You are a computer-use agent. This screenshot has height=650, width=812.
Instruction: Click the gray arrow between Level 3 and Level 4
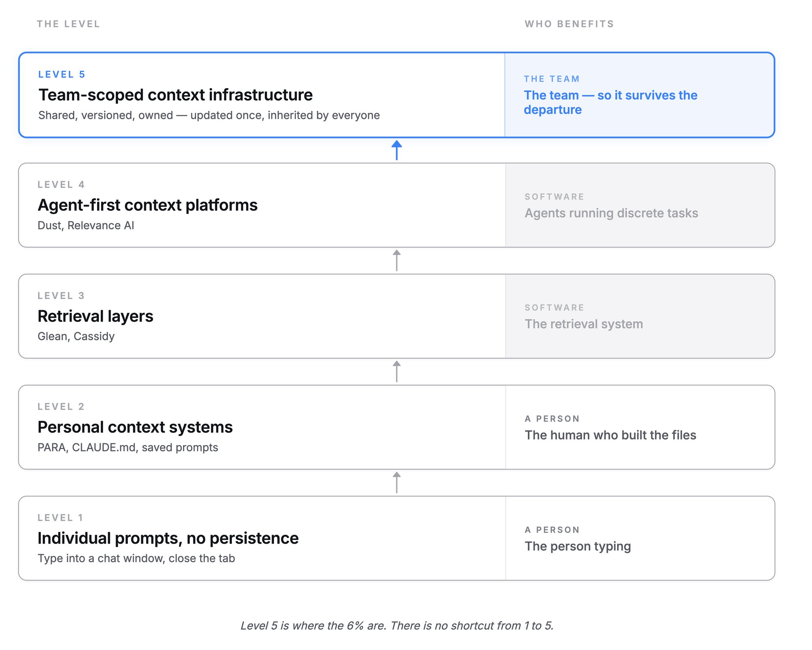coord(397,260)
